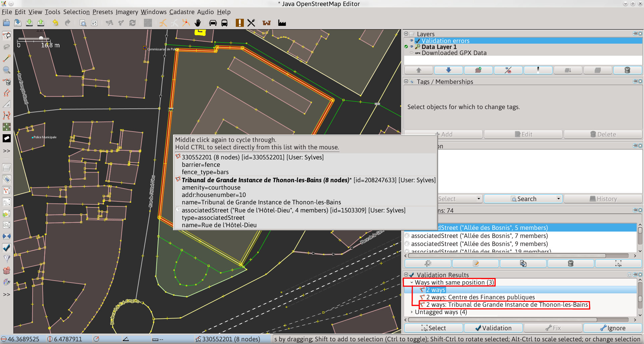This screenshot has height=344, width=644.
Task: Collapse 'Ways with same position' tree node
Action: 412,283
